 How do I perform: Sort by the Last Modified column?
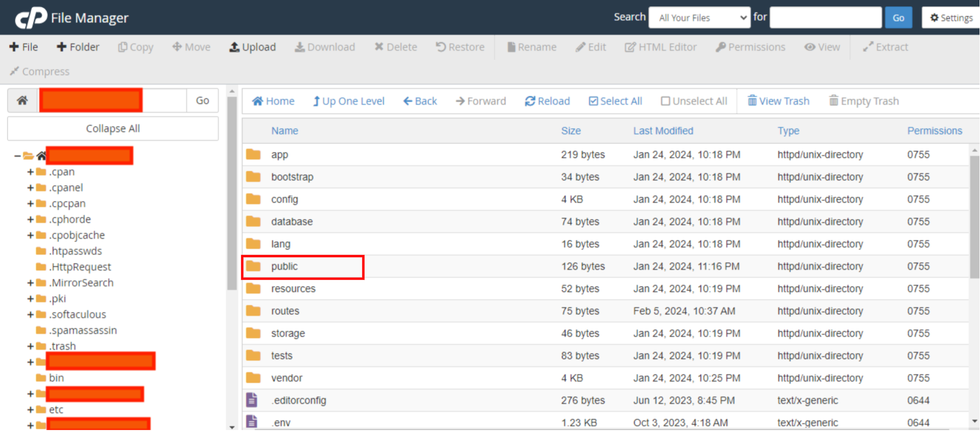pos(663,131)
